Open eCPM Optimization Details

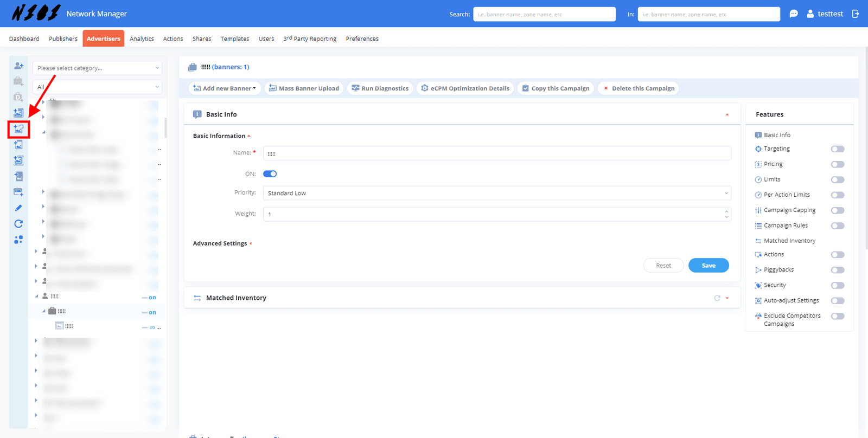tap(465, 88)
